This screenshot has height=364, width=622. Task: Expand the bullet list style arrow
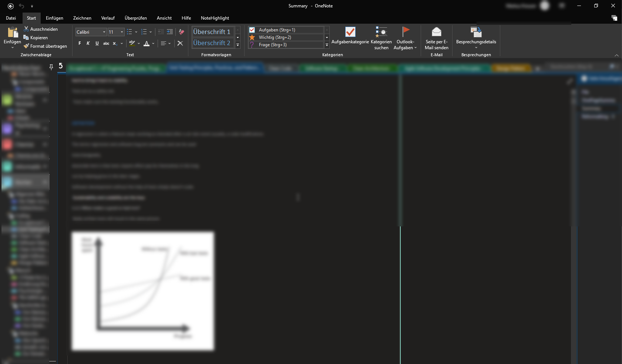click(x=136, y=32)
